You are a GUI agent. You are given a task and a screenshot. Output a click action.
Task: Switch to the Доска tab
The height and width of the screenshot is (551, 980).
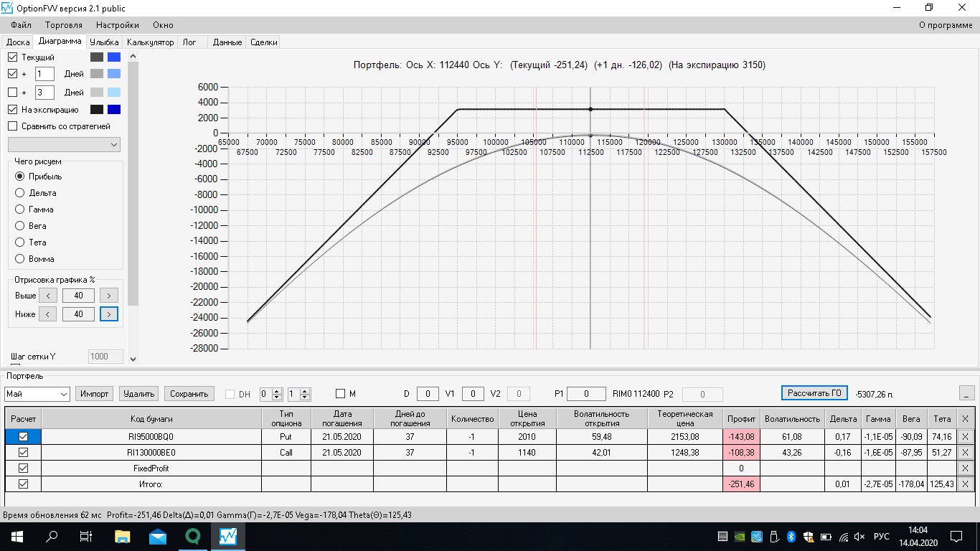pos(18,42)
